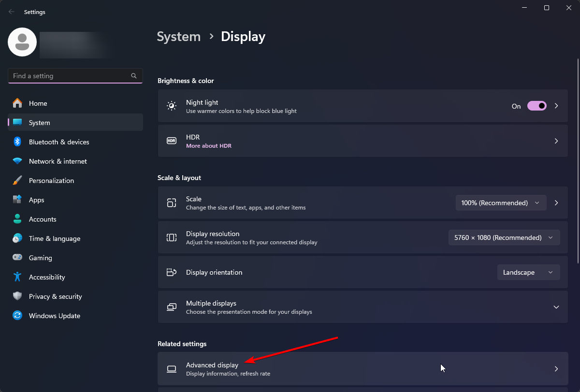Expand the Multiple displays section
Screen dimensions: 580x392
click(x=556, y=307)
